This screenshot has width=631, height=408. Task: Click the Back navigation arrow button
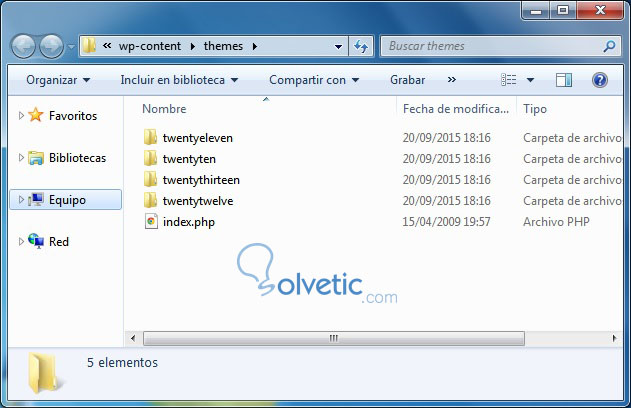coord(23,46)
